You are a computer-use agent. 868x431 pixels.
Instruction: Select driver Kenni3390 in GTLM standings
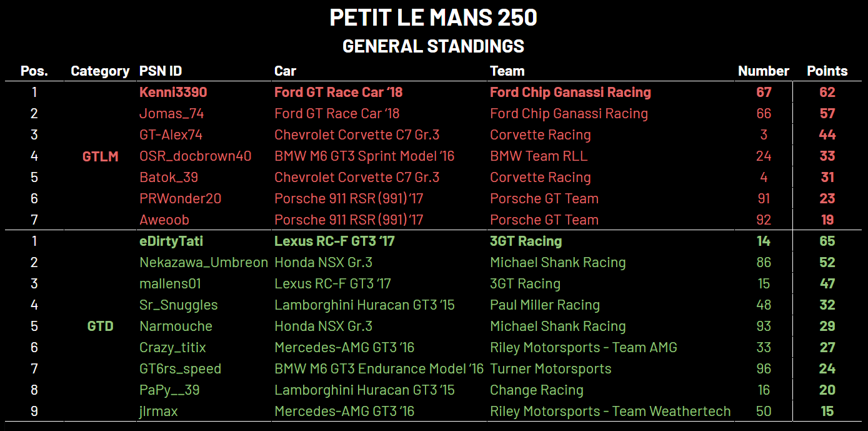coord(173,92)
